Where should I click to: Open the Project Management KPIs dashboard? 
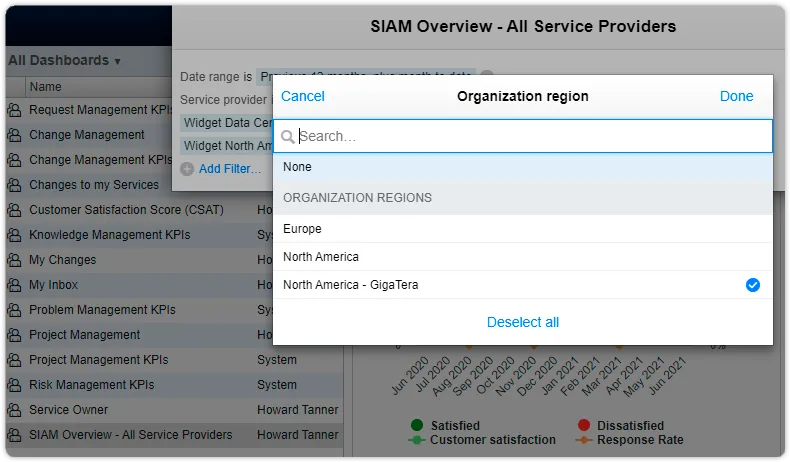point(99,360)
